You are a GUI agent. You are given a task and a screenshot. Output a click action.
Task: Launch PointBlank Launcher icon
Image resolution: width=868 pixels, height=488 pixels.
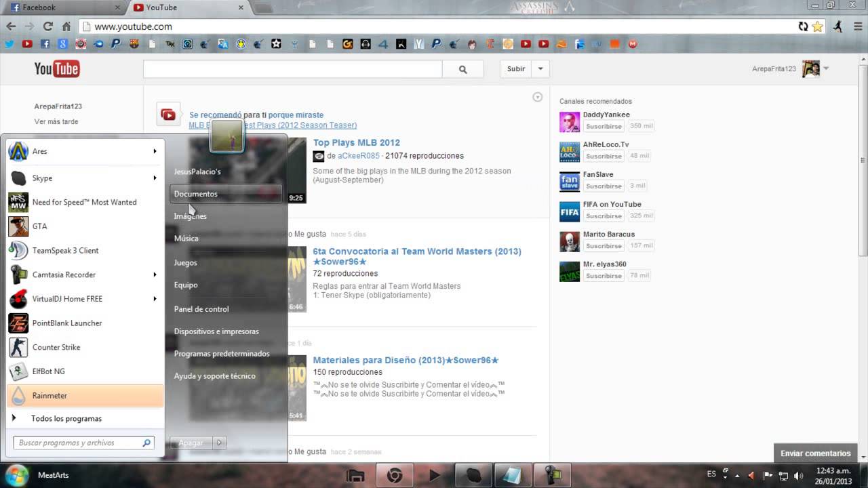coord(18,323)
